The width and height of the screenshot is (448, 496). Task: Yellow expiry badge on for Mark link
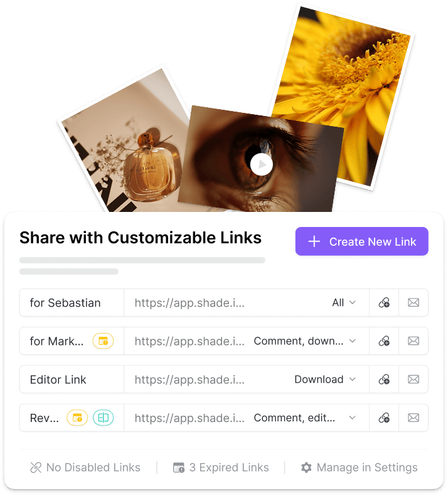click(103, 341)
